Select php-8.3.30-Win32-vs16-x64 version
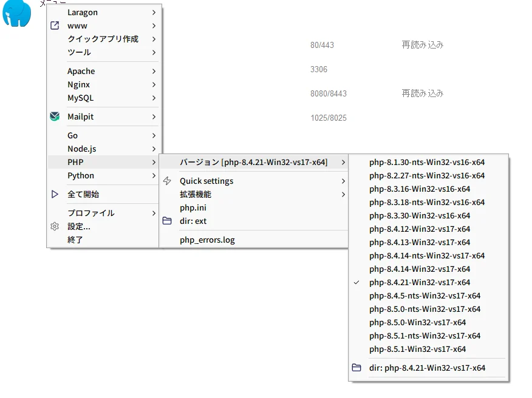The width and height of the screenshot is (532, 398). click(x=428, y=215)
